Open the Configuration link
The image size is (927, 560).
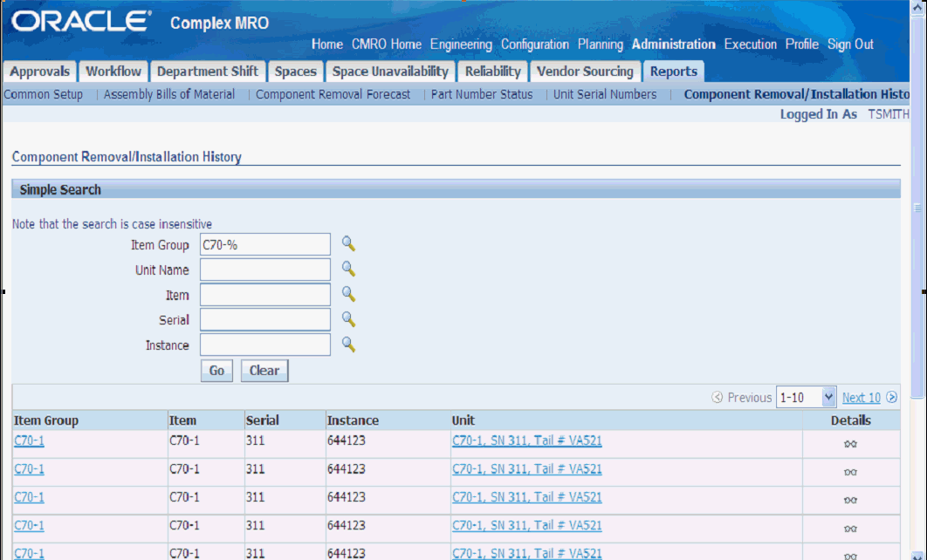tap(535, 44)
